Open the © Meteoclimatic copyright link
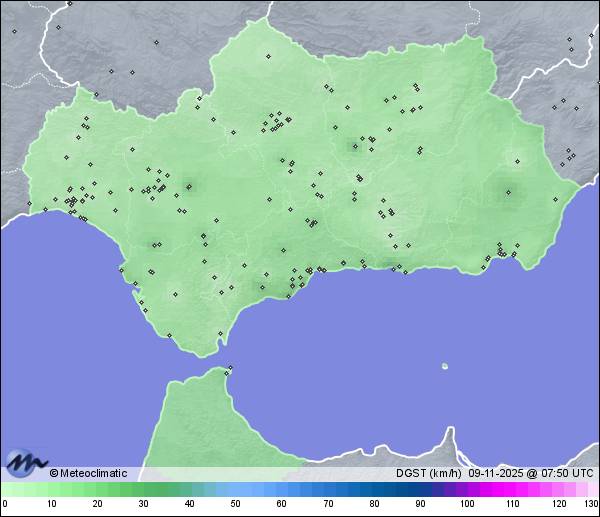 click(88, 473)
